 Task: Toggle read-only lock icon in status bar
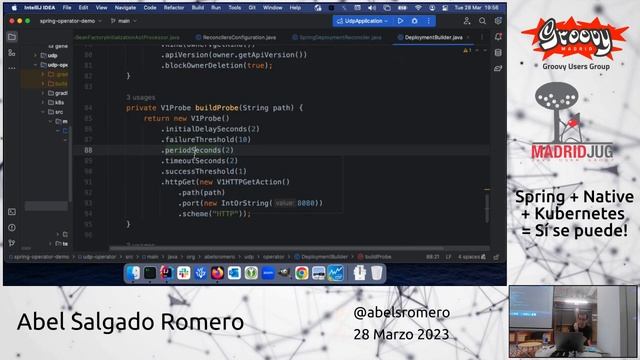pyautogui.click(x=496, y=257)
